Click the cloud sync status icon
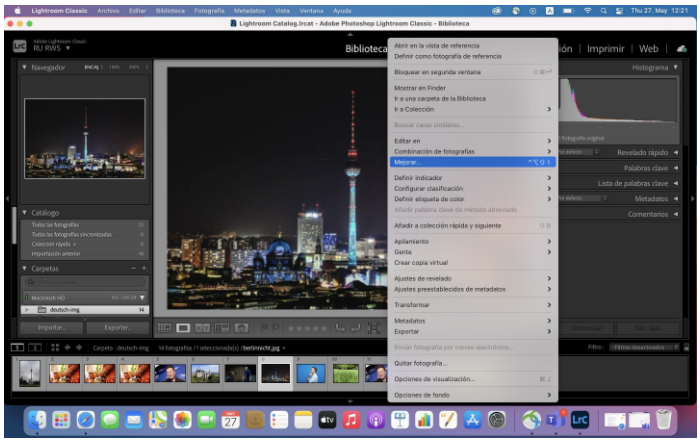This screenshot has height=446, width=700. tap(682, 49)
